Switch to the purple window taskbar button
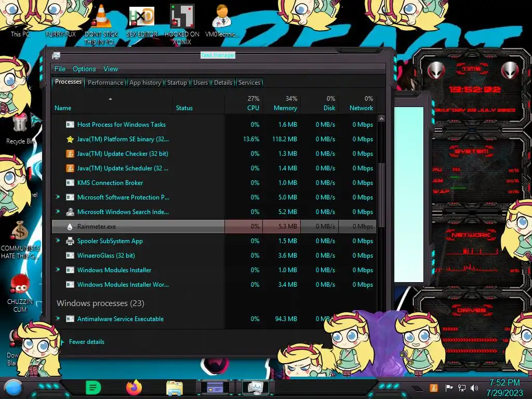Screen dimensions: 532x399 point(215,387)
